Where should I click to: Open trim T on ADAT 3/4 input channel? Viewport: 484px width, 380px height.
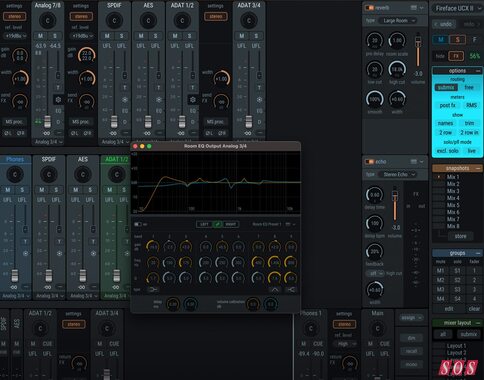[259, 88]
